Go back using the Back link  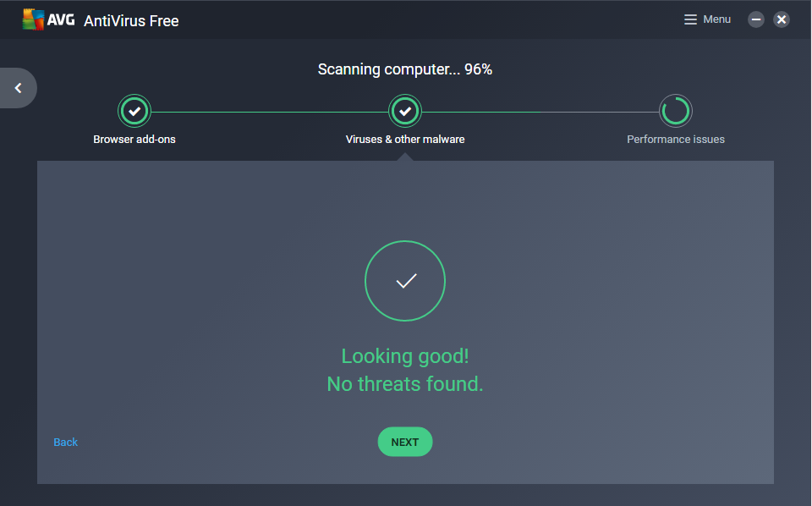point(65,442)
